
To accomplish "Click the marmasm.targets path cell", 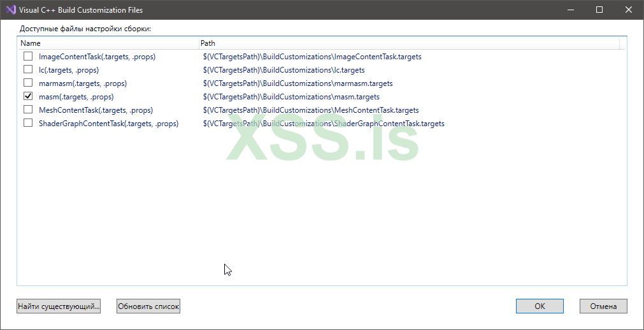I will click(x=297, y=83).
